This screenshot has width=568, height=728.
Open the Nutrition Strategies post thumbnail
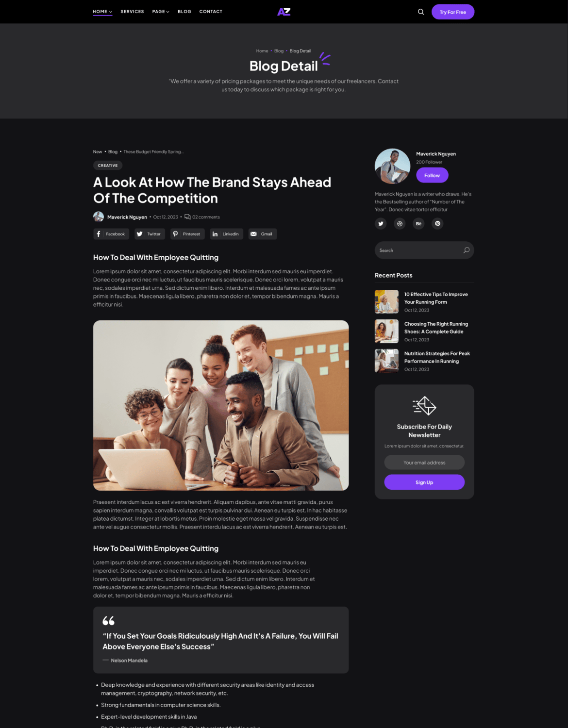(386, 361)
